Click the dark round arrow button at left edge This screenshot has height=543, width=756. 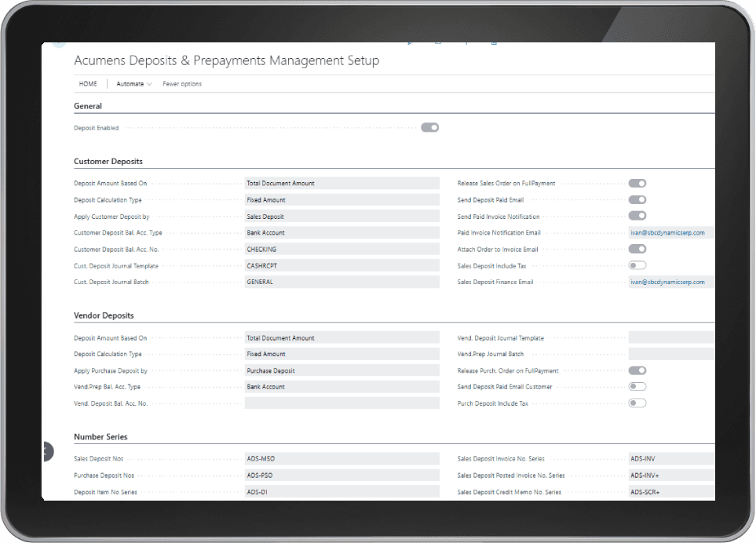(x=48, y=451)
